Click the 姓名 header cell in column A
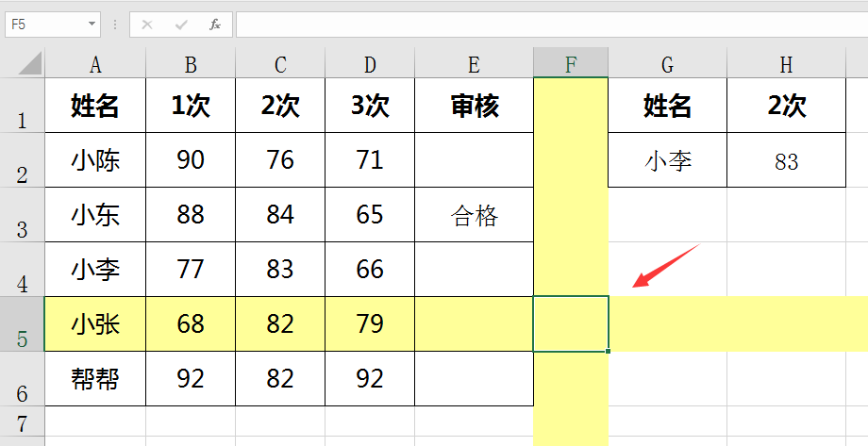 click(95, 106)
